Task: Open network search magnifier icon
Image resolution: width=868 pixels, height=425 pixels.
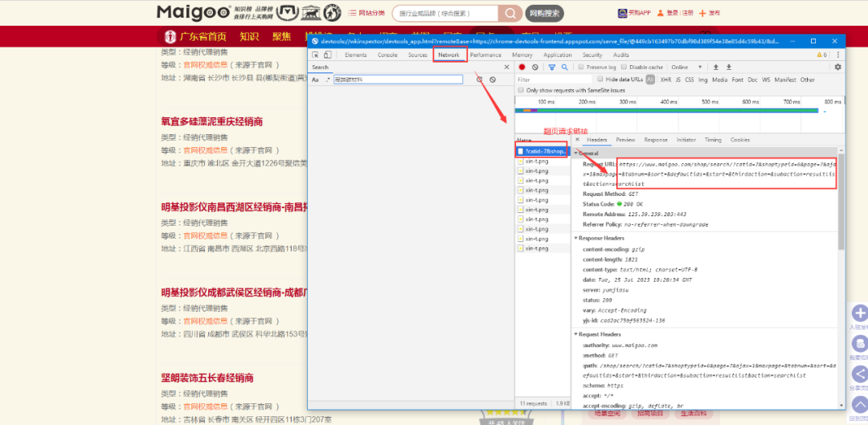Action: point(565,67)
